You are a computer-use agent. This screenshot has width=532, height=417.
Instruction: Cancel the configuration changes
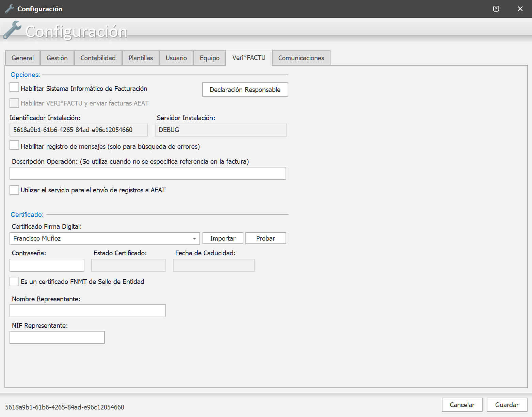click(x=462, y=405)
